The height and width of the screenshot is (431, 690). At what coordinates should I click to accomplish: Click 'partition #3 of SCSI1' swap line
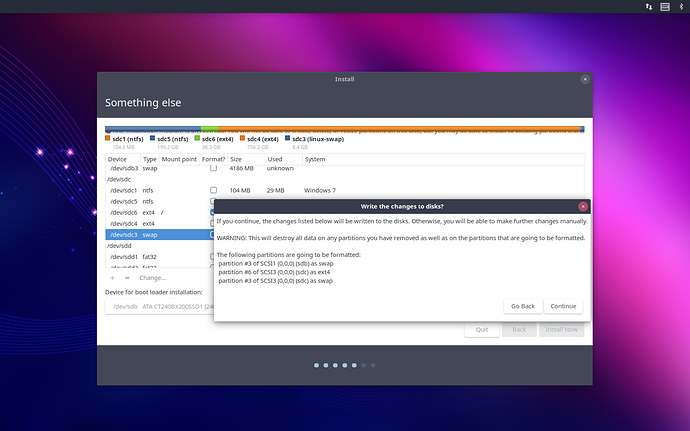coord(276,263)
